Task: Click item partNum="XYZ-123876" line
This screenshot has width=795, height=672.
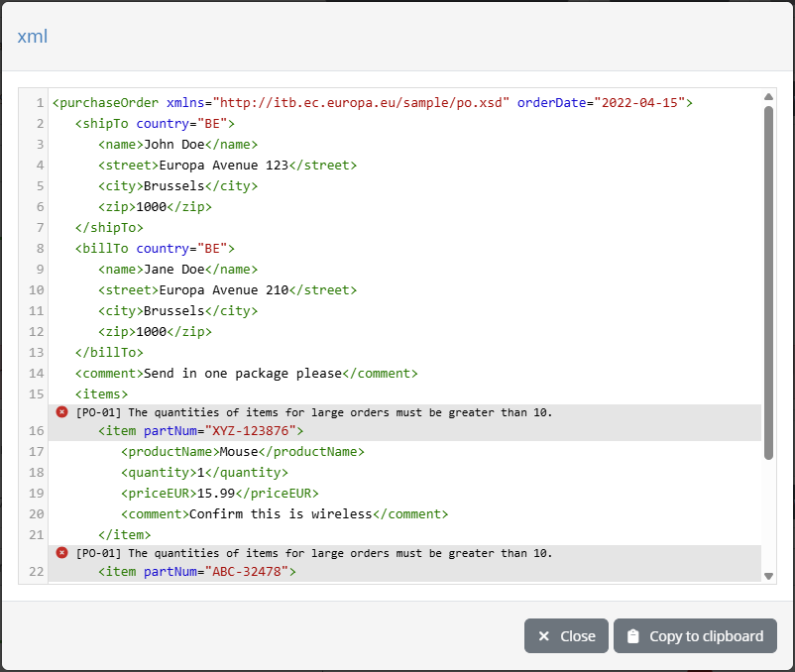Action: point(201,431)
